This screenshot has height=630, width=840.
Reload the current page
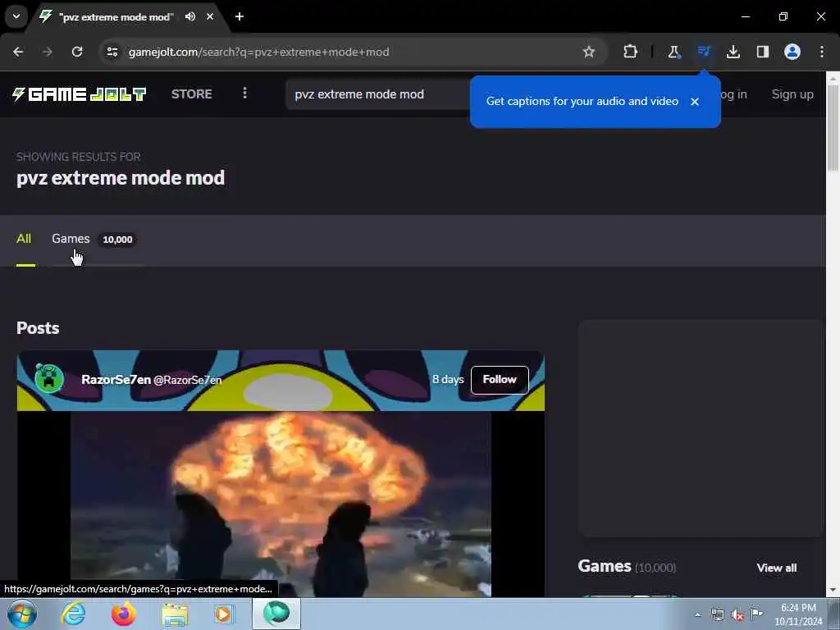[77, 52]
